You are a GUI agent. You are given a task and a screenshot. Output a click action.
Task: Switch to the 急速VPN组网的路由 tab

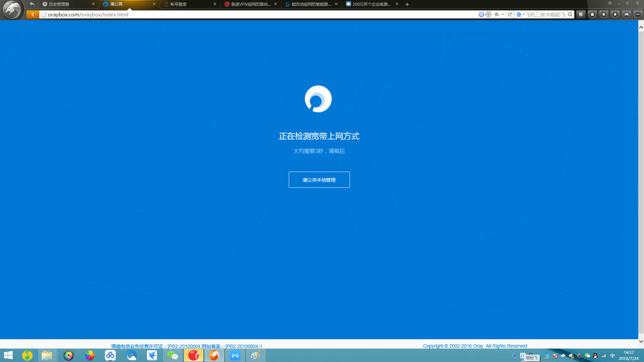pos(251,4)
